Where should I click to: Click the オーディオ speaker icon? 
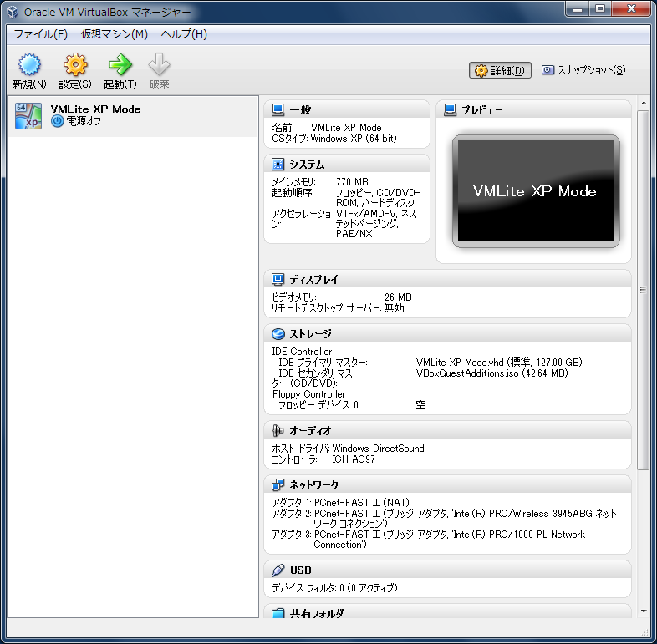278,430
